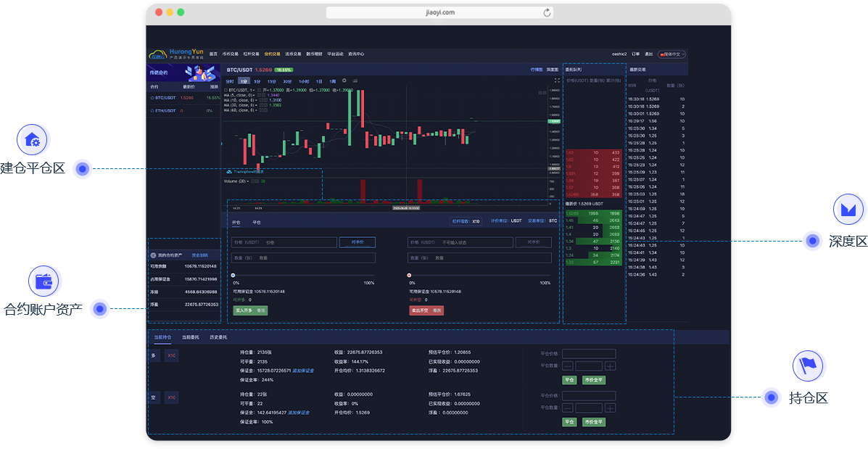Open the chart indicators icon

[x=355, y=81]
